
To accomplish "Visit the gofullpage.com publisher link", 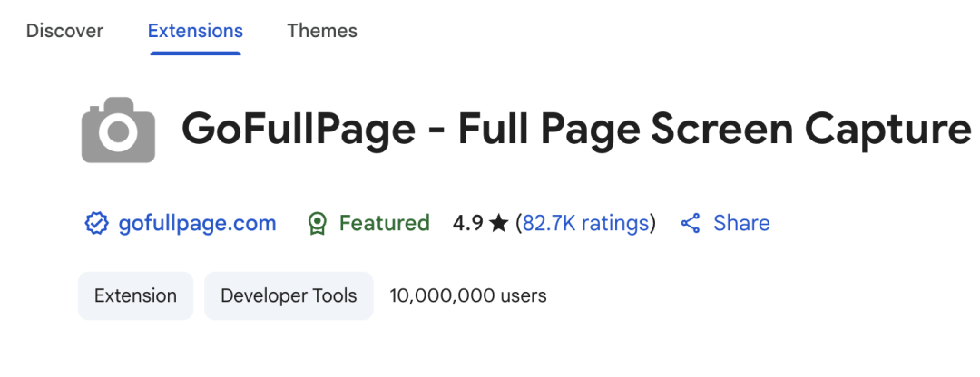I will click(x=197, y=223).
